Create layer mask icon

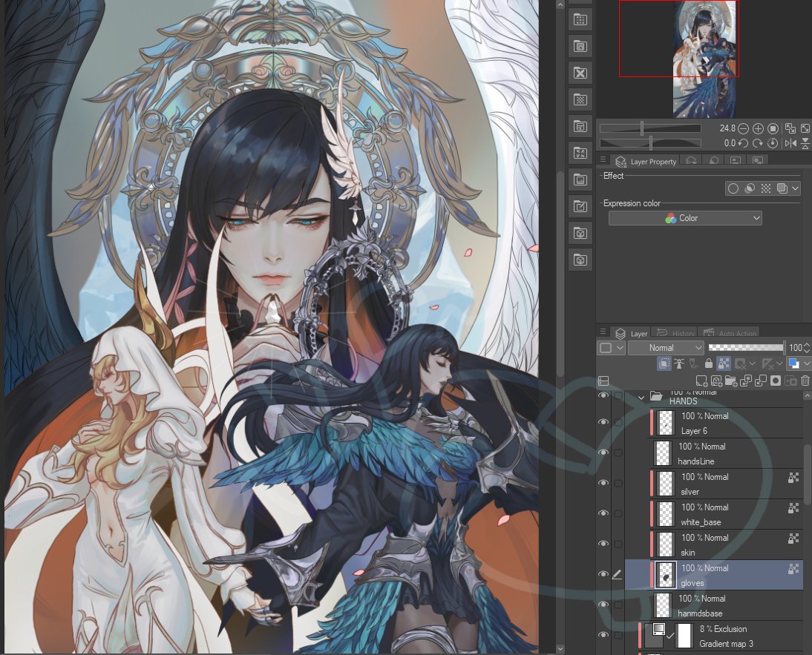[776, 381]
